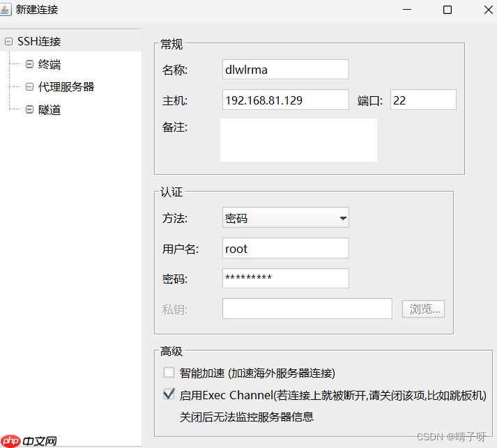Maximize the 新建连接 window
The height and width of the screenshot is (448, 497).
pos(448,10)
